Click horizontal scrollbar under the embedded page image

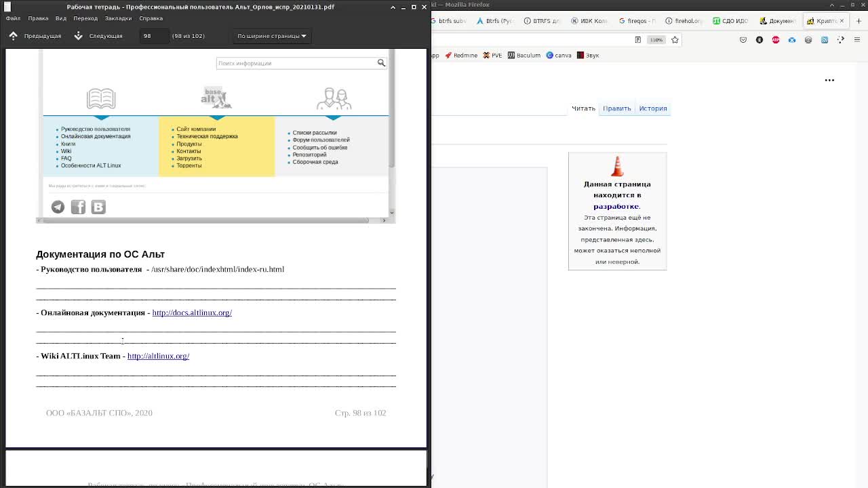(205, 220)
